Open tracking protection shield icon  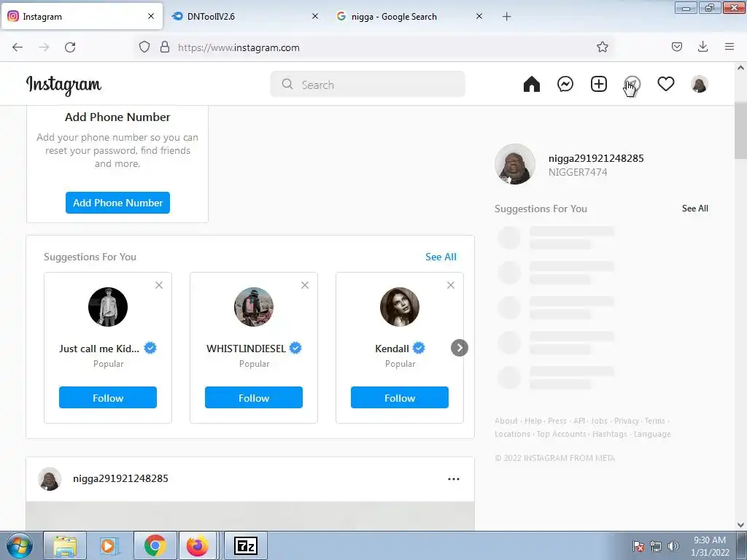pos(144,47)
